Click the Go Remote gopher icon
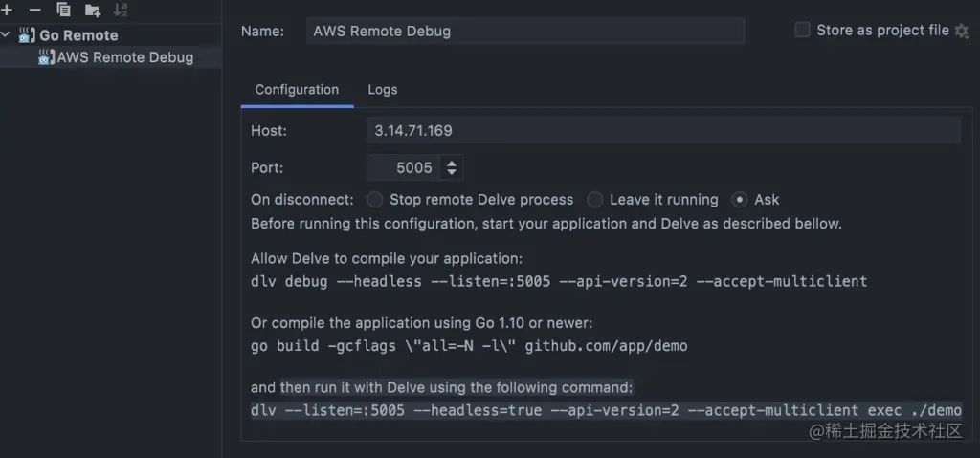 point(27,35)
